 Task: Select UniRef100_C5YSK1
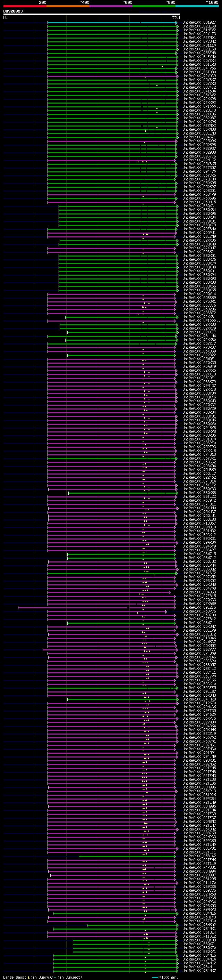pyautogui.click(x=199, y=459)
